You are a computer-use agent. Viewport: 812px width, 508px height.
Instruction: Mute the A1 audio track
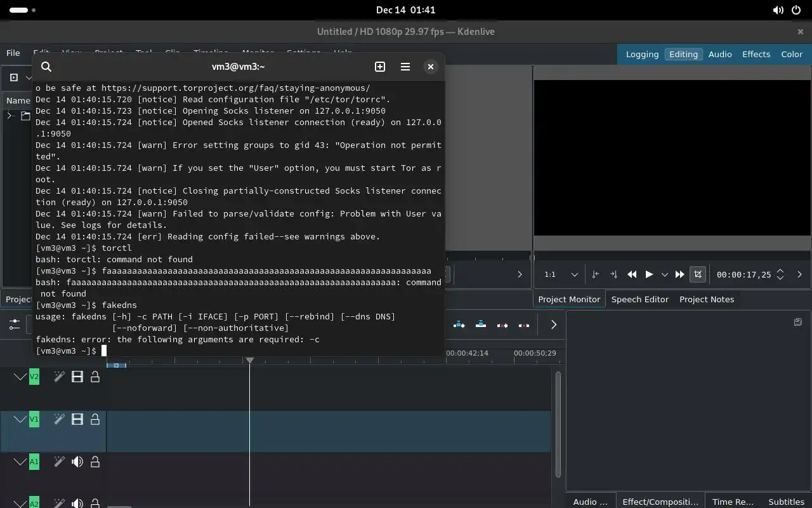coord(77,462)
